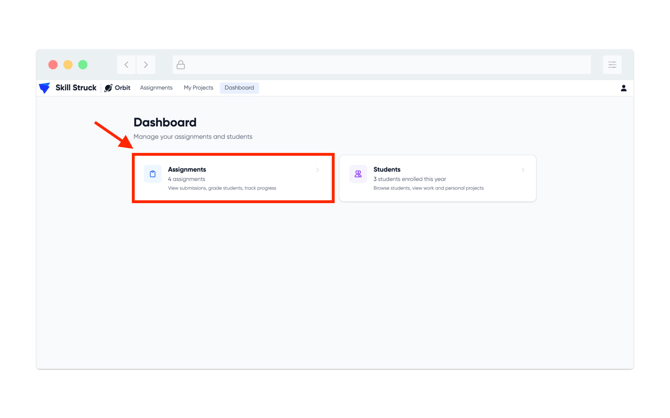Click in the browser address bar
Screen dimensions: 670x418
(x=382, y=65)
